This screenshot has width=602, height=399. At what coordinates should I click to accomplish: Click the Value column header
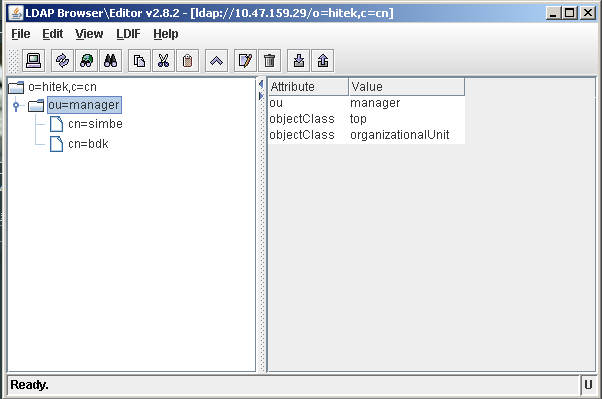click(407, 87)
